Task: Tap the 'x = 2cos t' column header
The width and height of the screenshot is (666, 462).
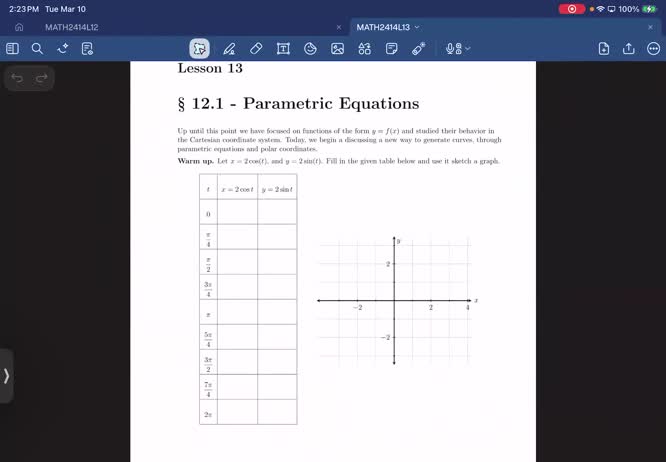Action: pyautogui.click(x=237, y=189)
